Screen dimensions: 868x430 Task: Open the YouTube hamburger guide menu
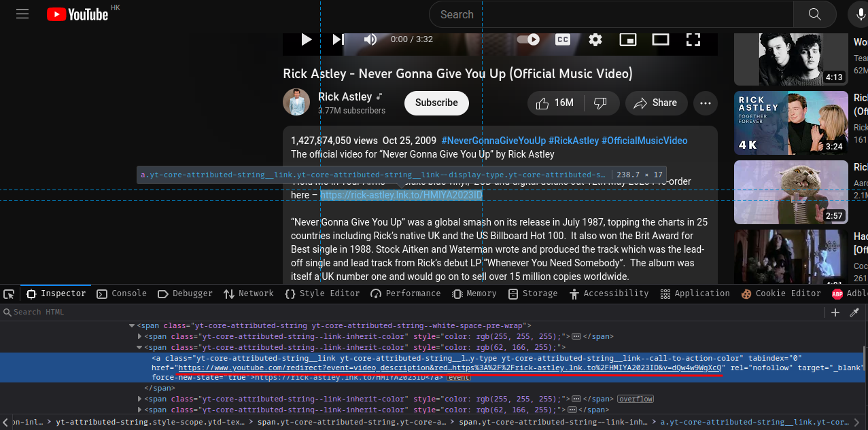(22, 14)
